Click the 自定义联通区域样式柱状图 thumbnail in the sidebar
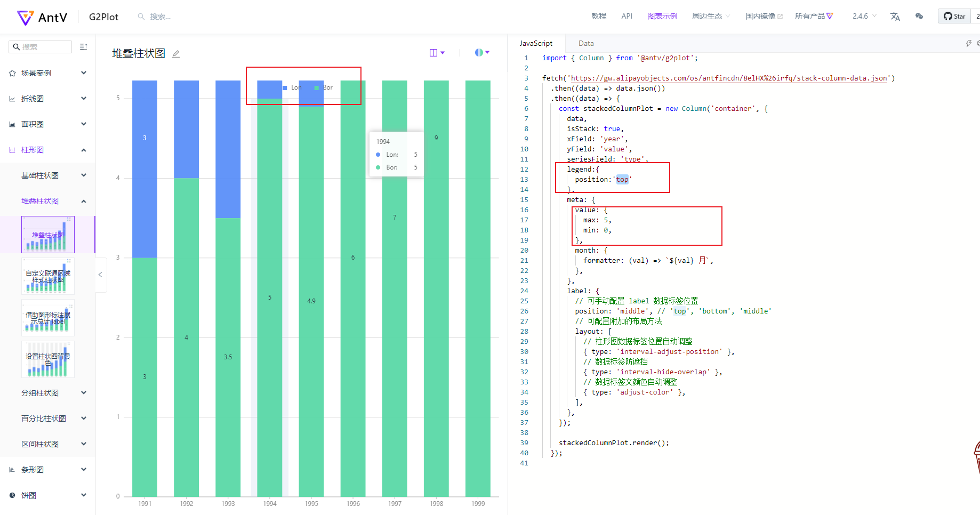This screenshot has height=515, width=980. 47,276
